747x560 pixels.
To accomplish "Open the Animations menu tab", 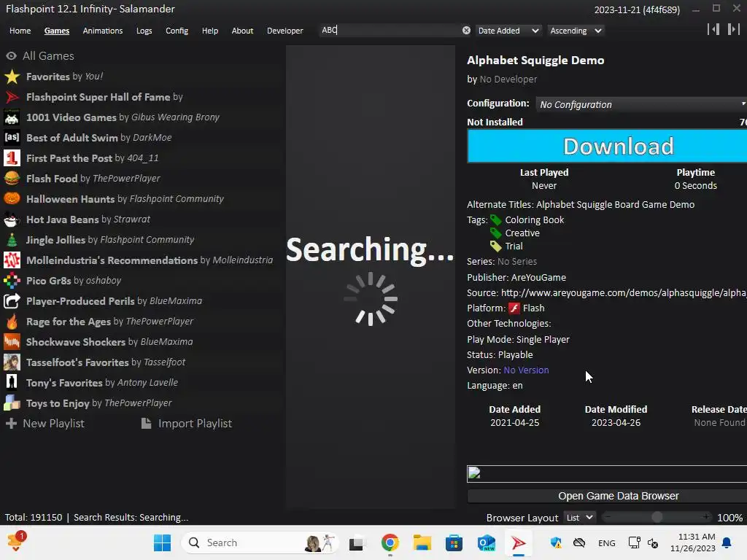I will pos(102,31).
